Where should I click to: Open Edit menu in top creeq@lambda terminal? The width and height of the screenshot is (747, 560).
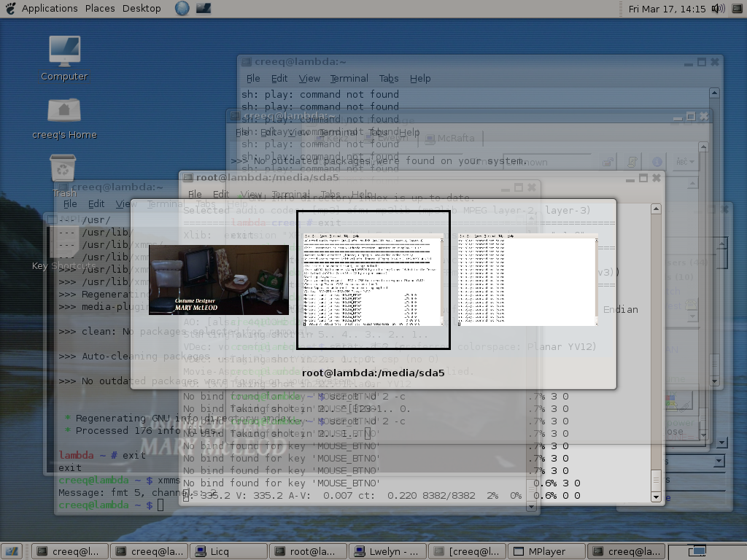pos(279,78)
